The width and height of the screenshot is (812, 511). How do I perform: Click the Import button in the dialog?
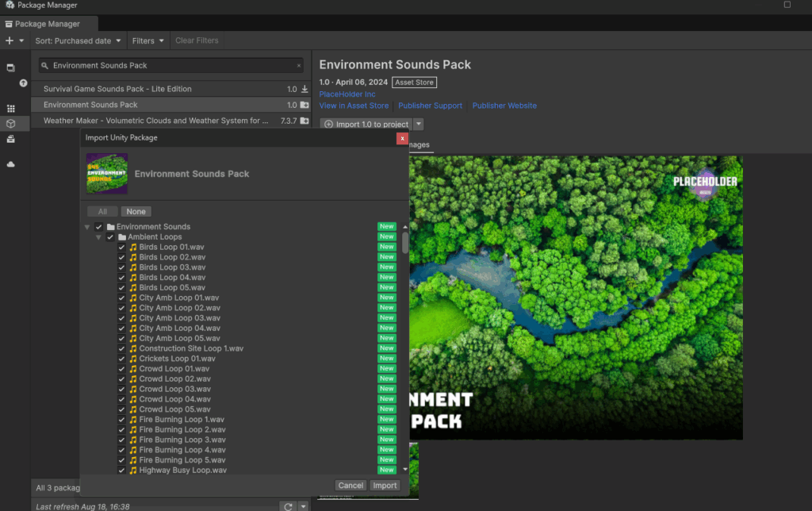point(385,486)
